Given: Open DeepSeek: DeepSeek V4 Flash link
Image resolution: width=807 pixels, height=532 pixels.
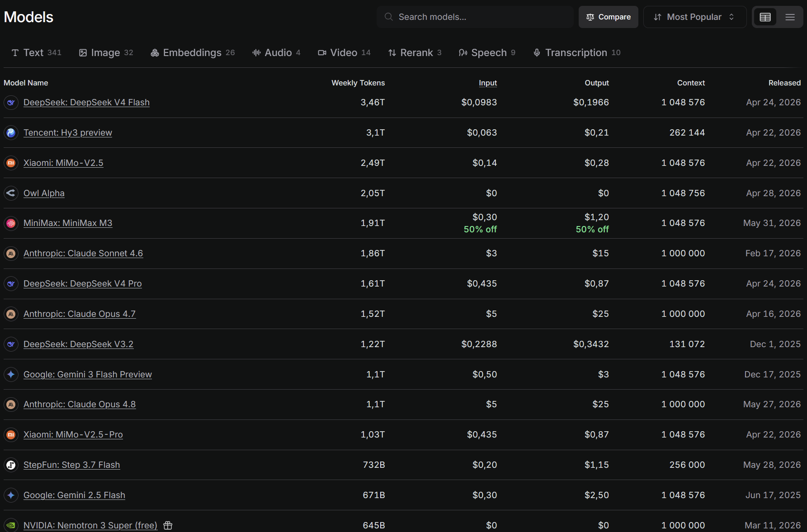Looking at the screenshot, I should click(86, 103).
